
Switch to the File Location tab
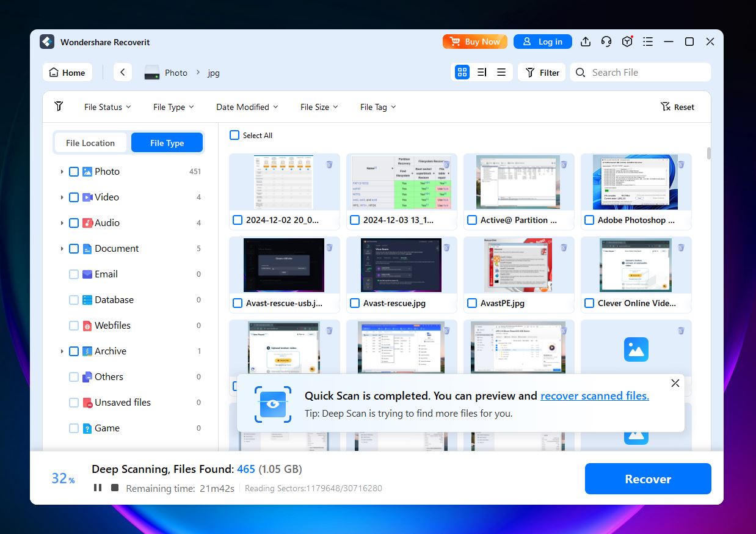pyautogui.click(x=90, y=142)
